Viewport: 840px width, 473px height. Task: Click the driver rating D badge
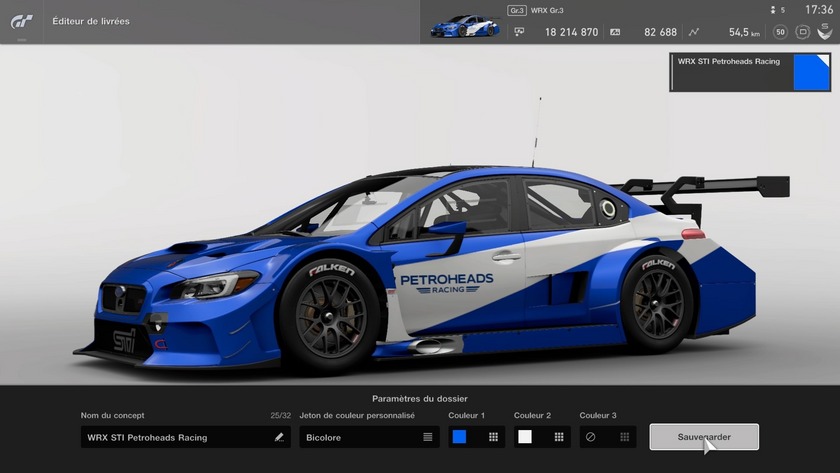(x=802, y=32)
